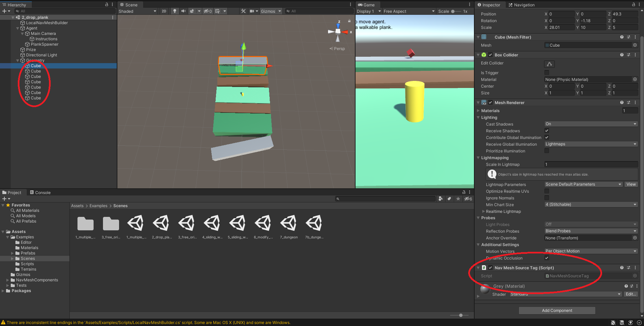This screenshot has width=644, height=326.
Task: Open Box Collider help icon
Action: click(622, 55)
